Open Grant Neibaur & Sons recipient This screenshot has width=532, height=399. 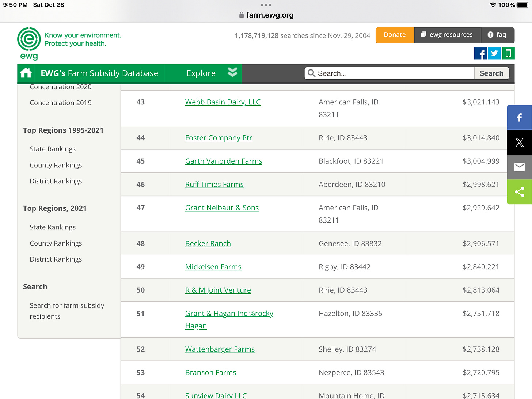pos(222,208)
